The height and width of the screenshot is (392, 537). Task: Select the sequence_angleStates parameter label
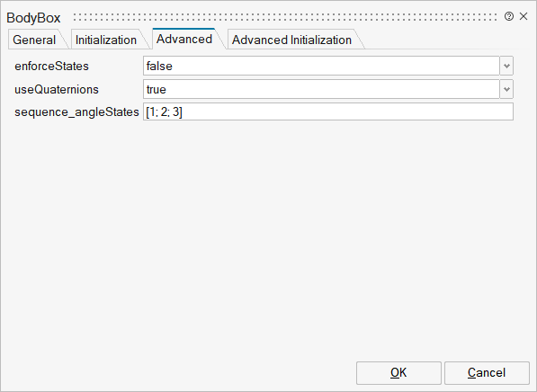click(76, 112)
